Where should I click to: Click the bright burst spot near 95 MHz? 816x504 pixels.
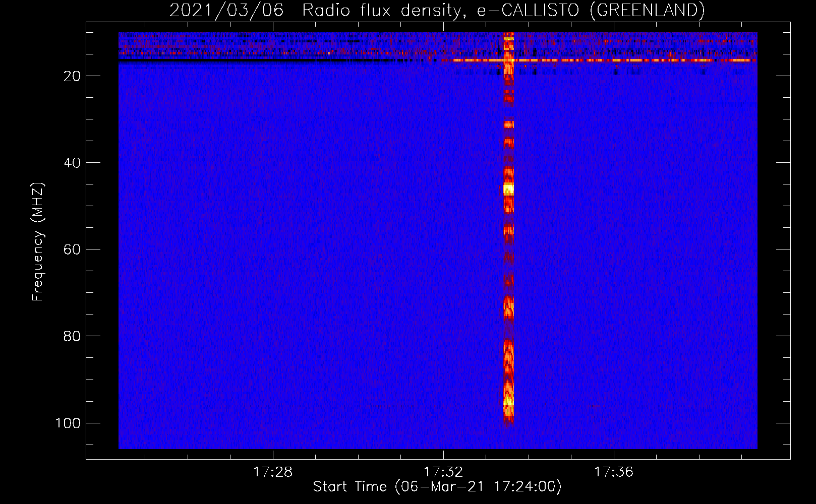[x=508, y=402]
